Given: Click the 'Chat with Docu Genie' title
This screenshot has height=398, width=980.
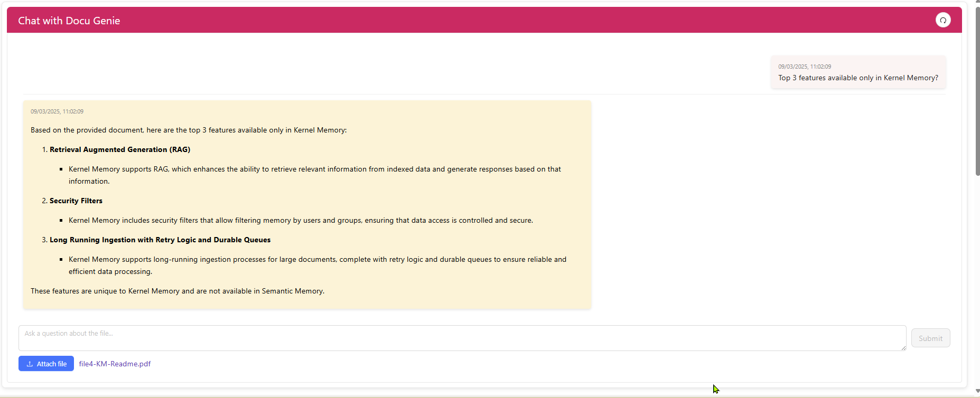Looking at the screenshot, I should 69,21.
